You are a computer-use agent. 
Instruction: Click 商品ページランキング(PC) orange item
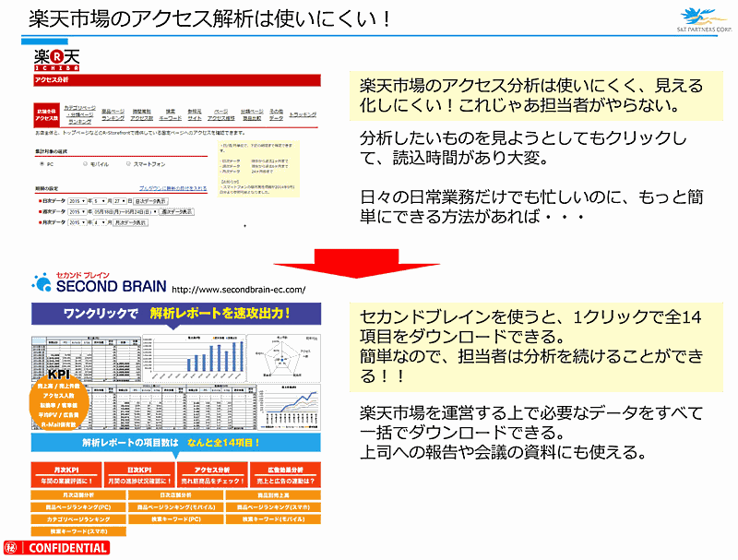click(x=78, y=507)
